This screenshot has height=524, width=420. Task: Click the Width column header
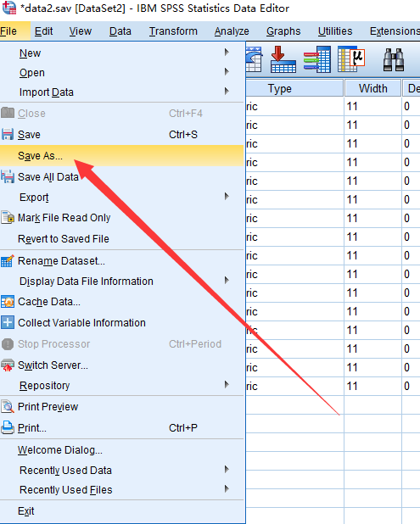click(x=372, y=88)
